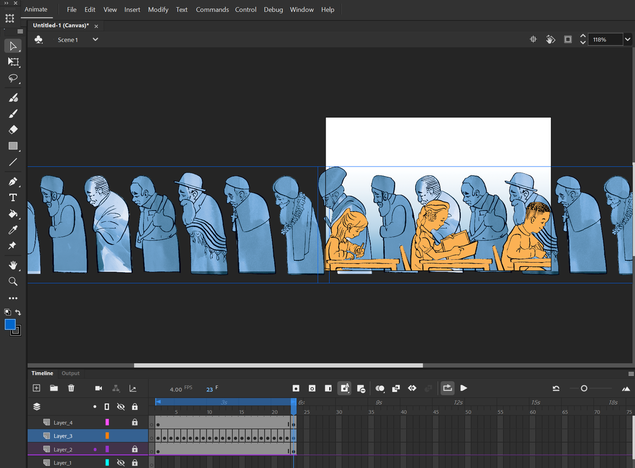
Task: Toggle the auto keyframe button
Action: (x=344, y=388)
